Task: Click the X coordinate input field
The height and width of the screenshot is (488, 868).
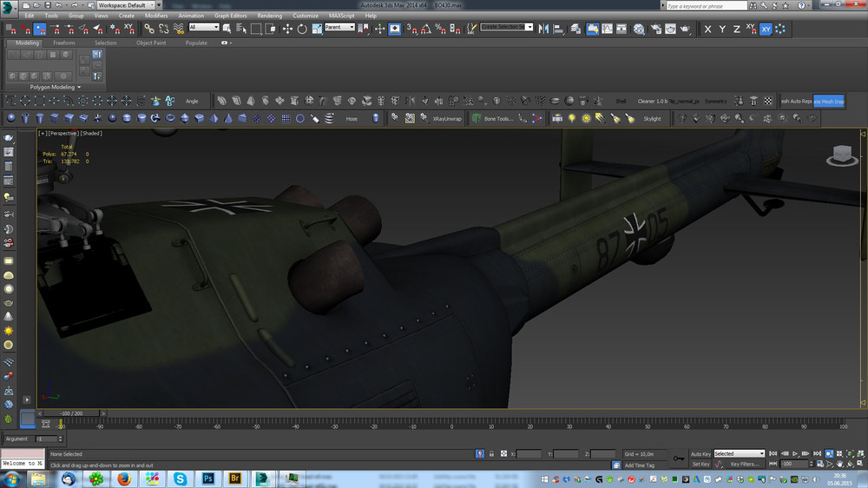Action: (x=529, y=454)
